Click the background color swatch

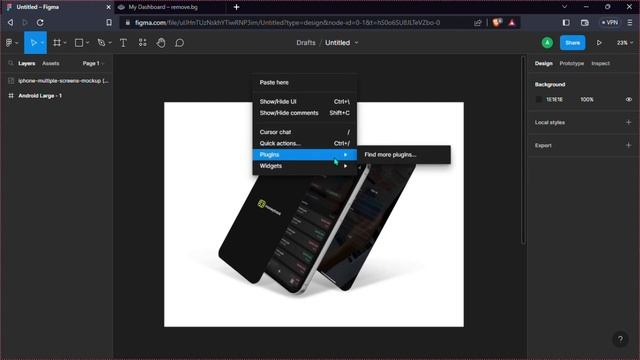tap(538, 100)
